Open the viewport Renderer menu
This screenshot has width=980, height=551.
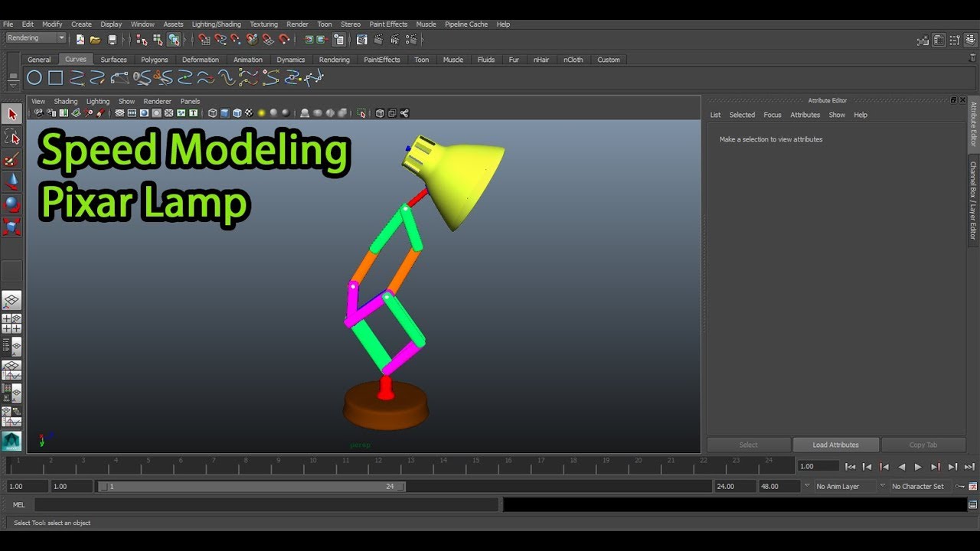(x=157, y=101)
